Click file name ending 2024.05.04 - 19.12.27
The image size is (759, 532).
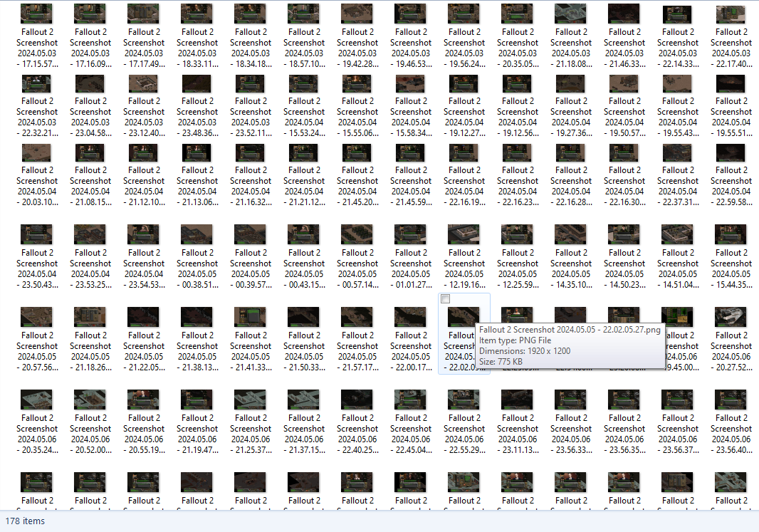464,117
